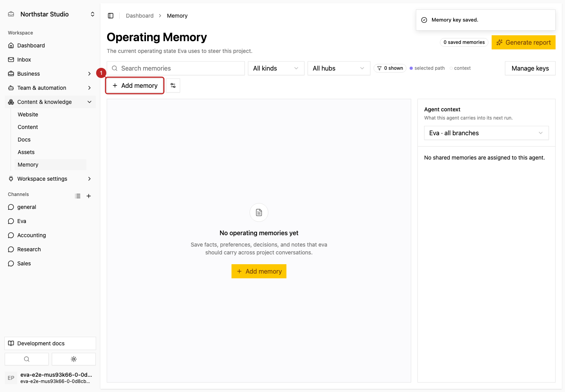Click the selected path legend dot

coord(411,68)
